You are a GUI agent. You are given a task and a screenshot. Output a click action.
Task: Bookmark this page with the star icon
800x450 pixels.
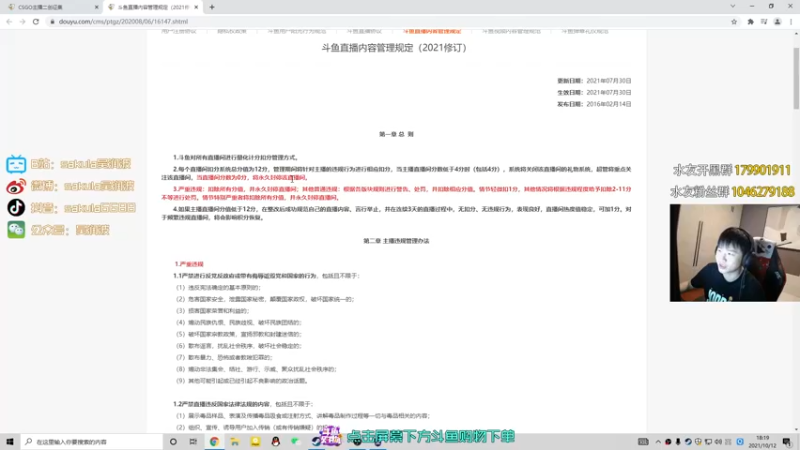(734, 21)
